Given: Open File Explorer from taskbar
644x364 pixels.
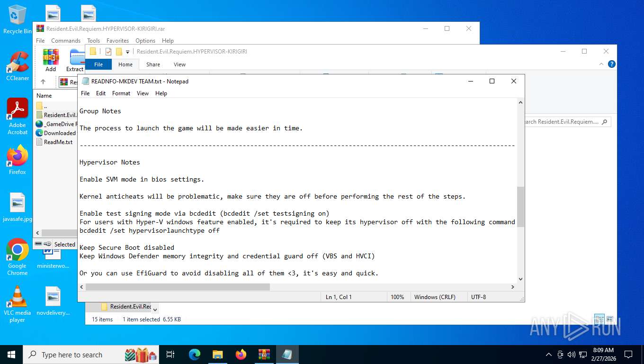Looking at the screenshot, I should tap(217, 355).
